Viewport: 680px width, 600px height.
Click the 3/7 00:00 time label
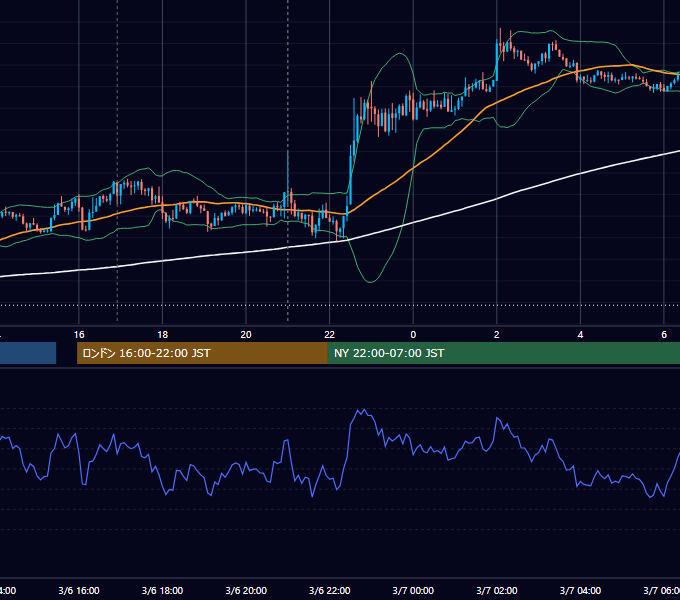click(x=413, y=590)
